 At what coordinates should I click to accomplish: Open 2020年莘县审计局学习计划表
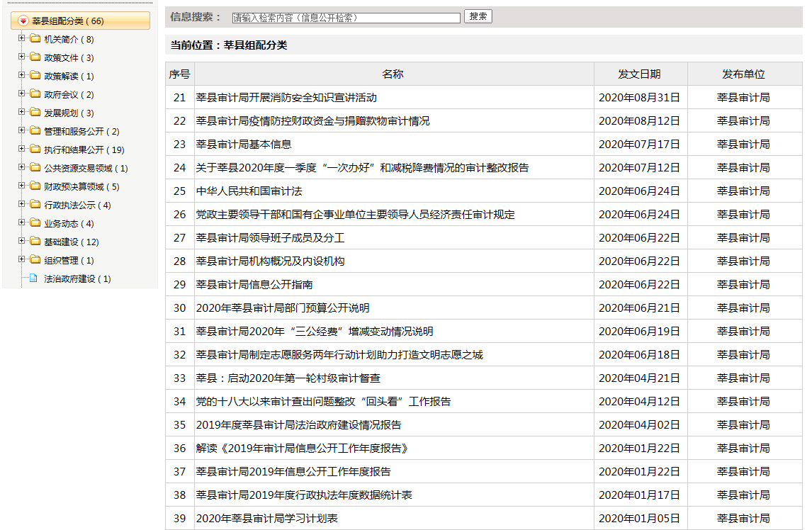tap(266, 518)
